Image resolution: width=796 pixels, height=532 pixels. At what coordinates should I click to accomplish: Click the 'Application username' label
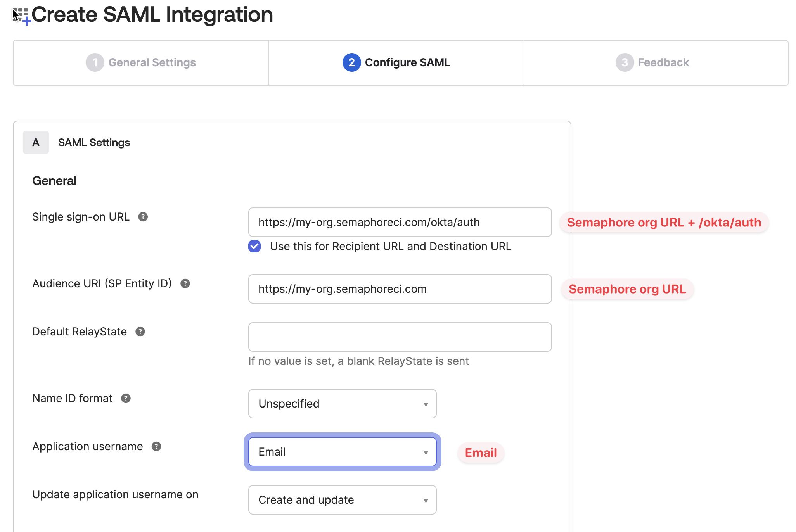tap(88, 446)
